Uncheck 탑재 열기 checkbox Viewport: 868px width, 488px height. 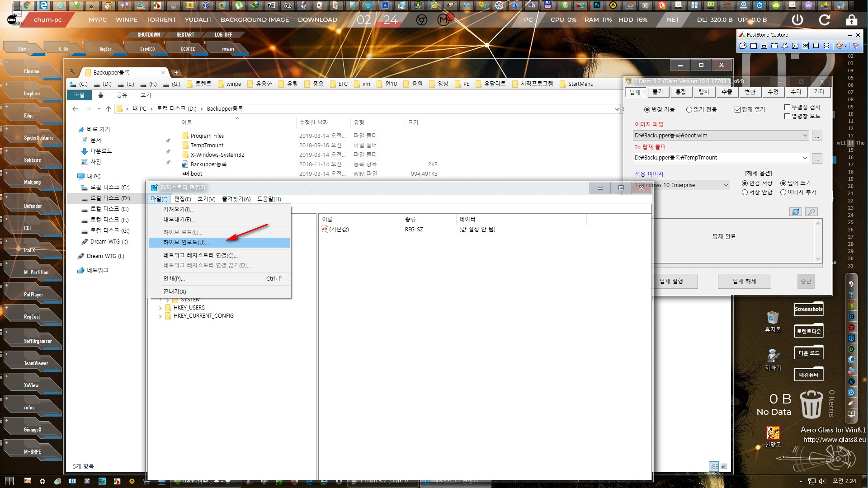737,110
